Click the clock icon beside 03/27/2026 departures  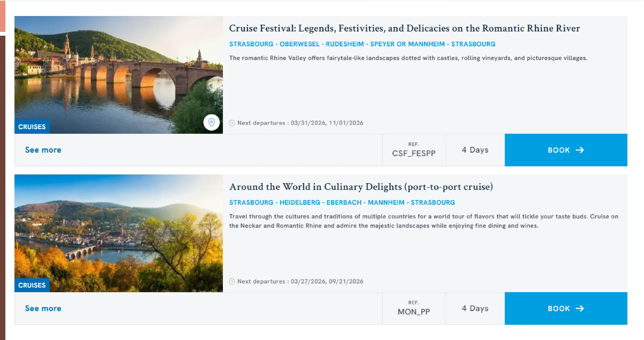click(x=232, y=281)
